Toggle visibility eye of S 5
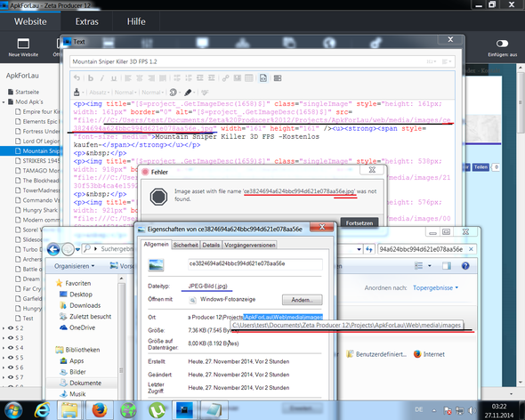This screenshot has height=420, width=525. (x=11, y=358)
